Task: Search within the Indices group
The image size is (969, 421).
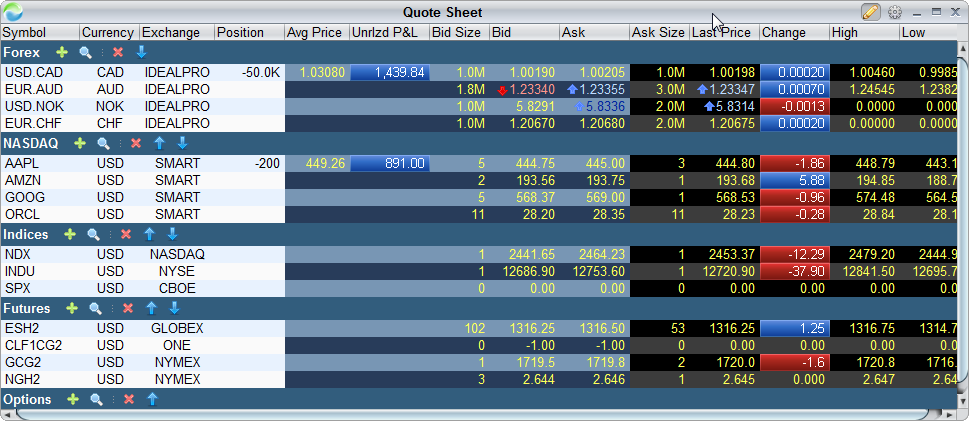Action: (x=93, y=234)
